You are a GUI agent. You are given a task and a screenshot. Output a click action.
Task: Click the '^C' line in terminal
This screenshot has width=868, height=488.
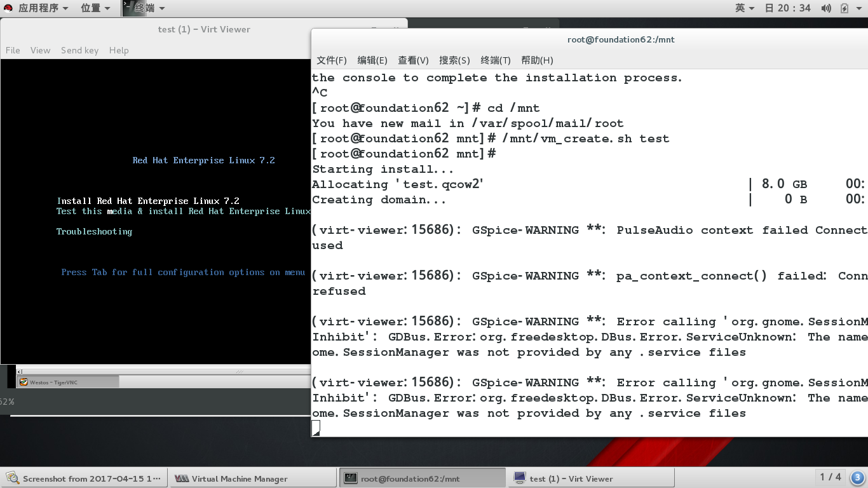(x=320, y=93)
